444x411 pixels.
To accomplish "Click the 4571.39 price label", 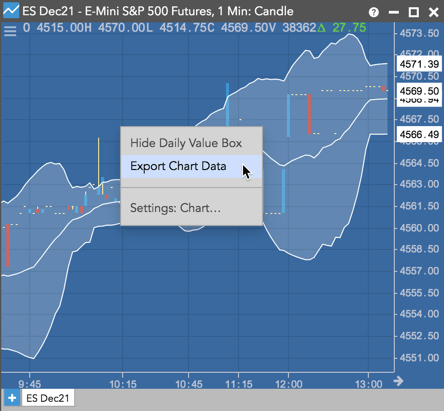I will [419, 64].
